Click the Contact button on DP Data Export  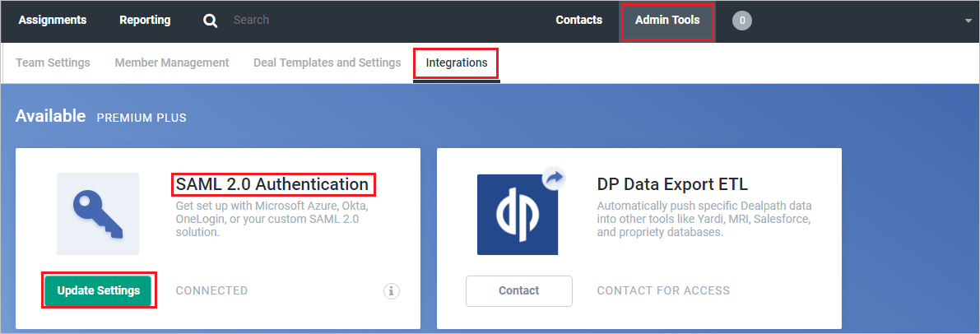[x=518, y=291]
